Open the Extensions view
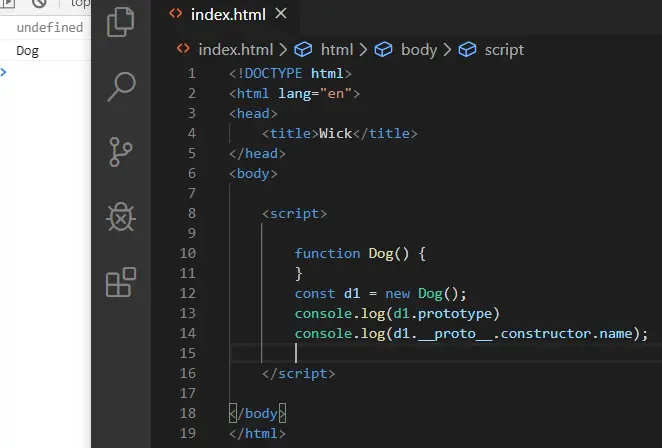 click(x=121, y=282)
